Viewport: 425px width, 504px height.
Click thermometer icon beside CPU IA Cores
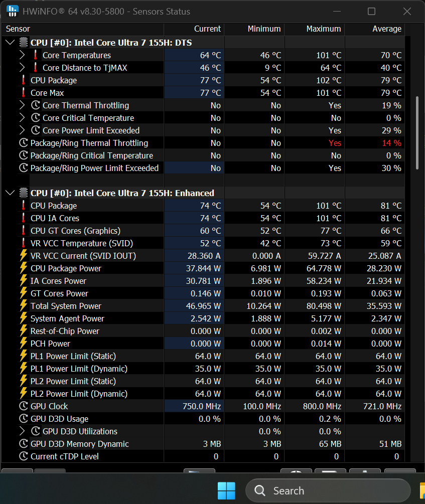(24, 218)
